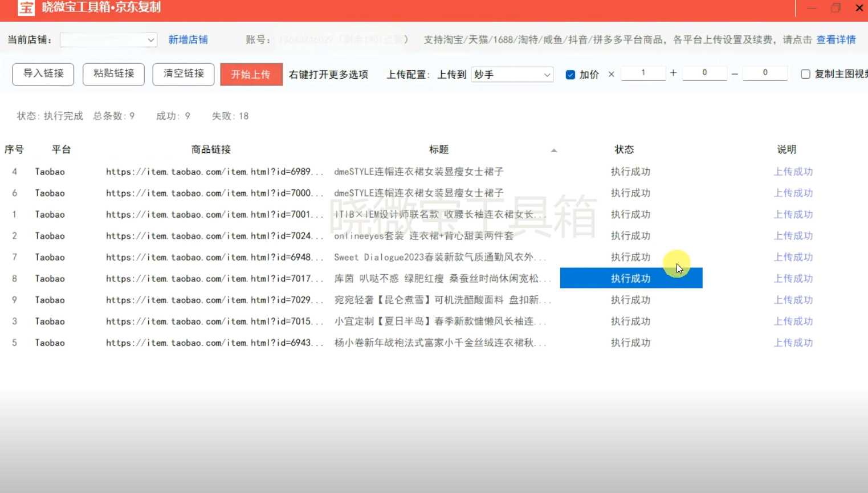Sort by the 状态 column header
The height and width of the screenshot is (493, 868).
(x=624, y=149)
